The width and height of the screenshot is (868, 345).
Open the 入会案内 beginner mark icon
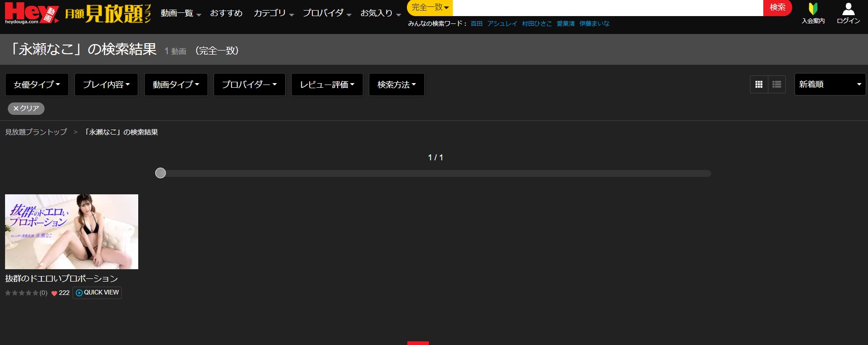pos(813,9)
